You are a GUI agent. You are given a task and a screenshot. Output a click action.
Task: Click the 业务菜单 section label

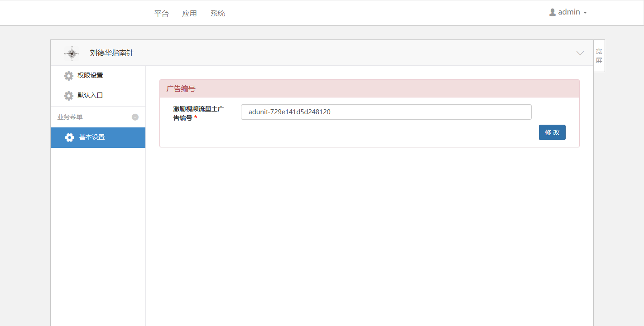pos(70,117)
